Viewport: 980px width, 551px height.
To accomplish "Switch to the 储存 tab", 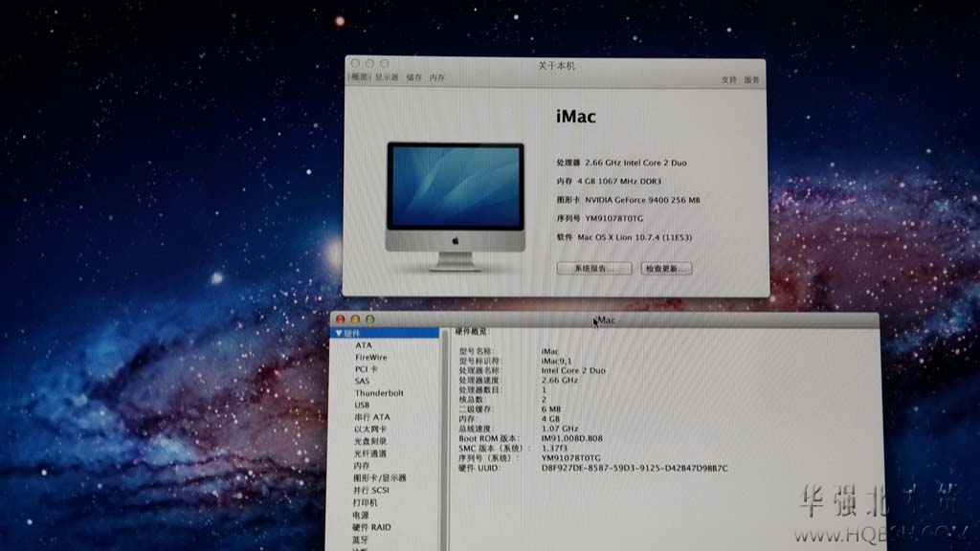I will pos(413,77).
